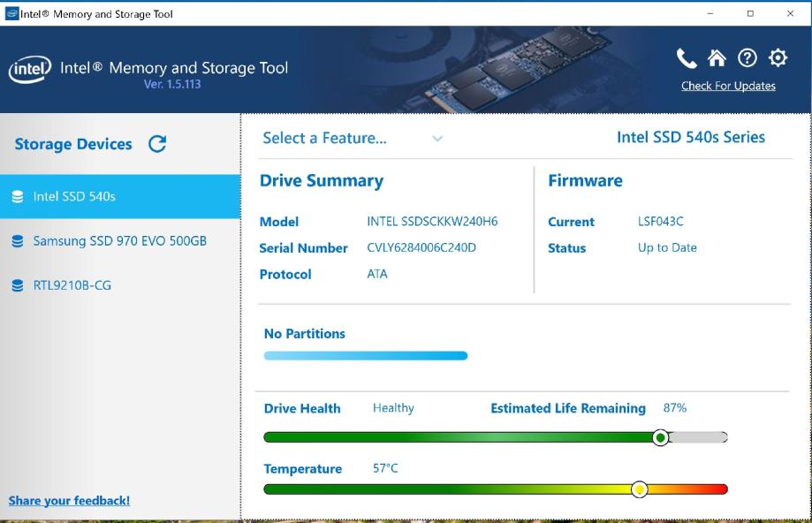Viewport: 812px width, 523px height.
Task: Expand the Select a Feature dropdown
Action: pos(324,138)
